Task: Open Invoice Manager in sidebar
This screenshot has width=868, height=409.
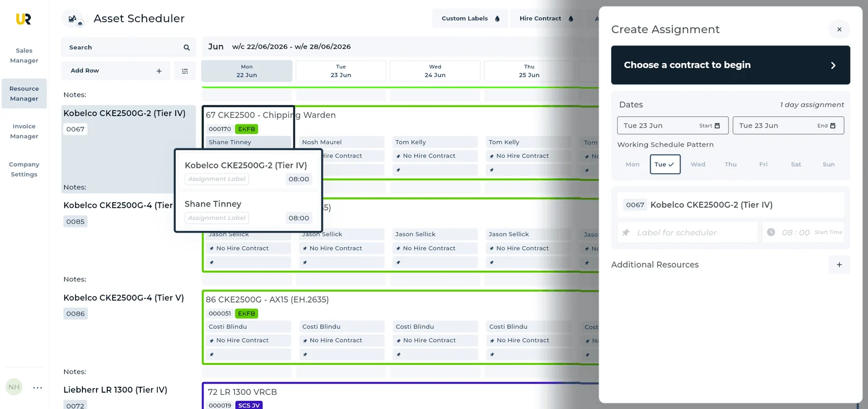Action: pyautogui.click(x=24, y=131)
